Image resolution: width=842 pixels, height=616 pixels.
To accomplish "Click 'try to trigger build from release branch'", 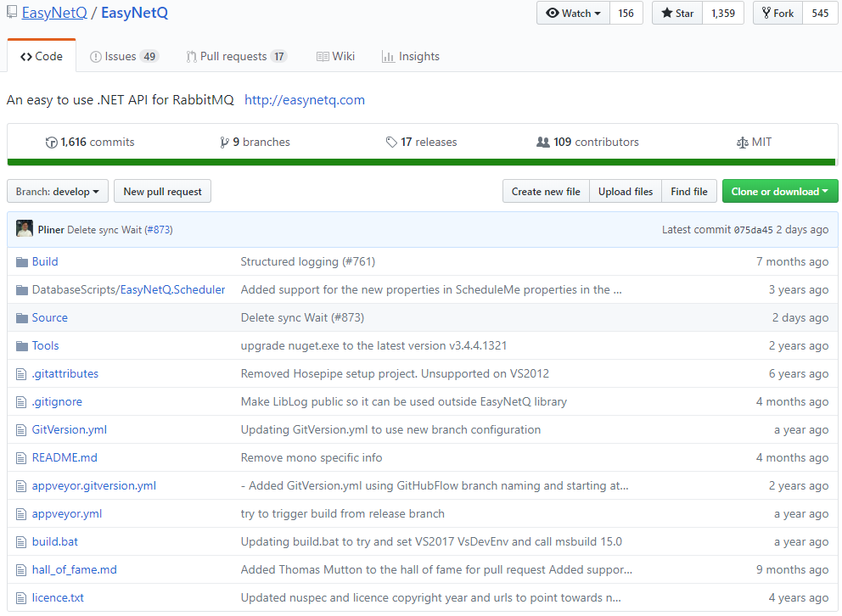I will [343, 514].
